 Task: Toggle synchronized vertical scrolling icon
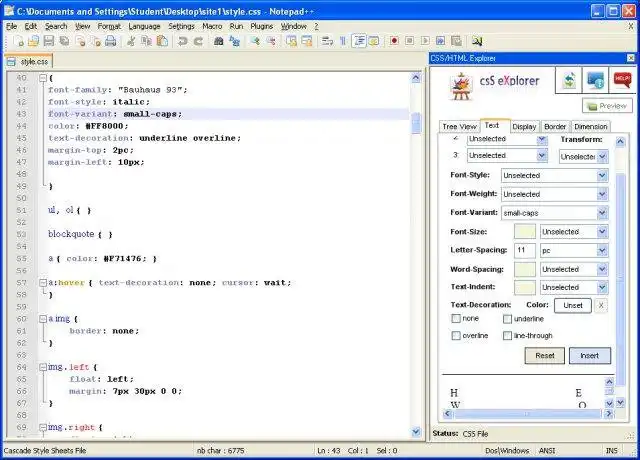tap(291, 41)
